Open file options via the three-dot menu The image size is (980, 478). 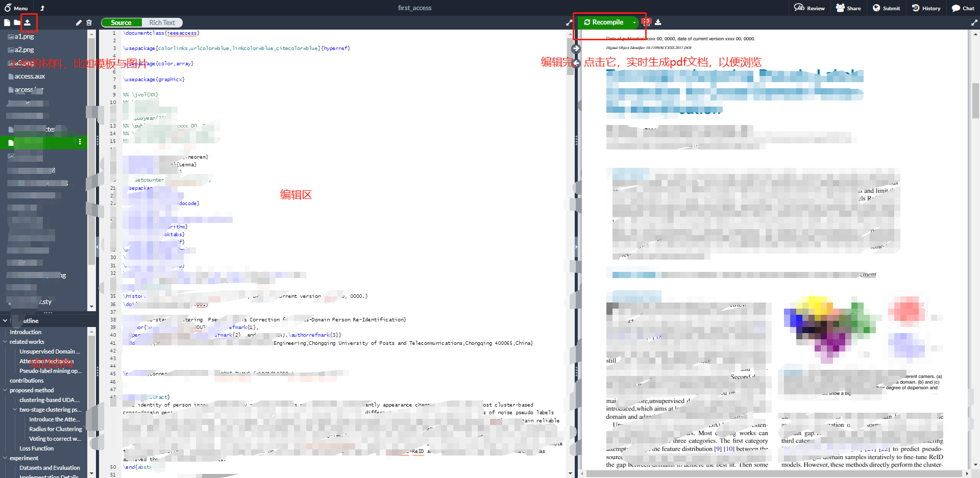80,142
